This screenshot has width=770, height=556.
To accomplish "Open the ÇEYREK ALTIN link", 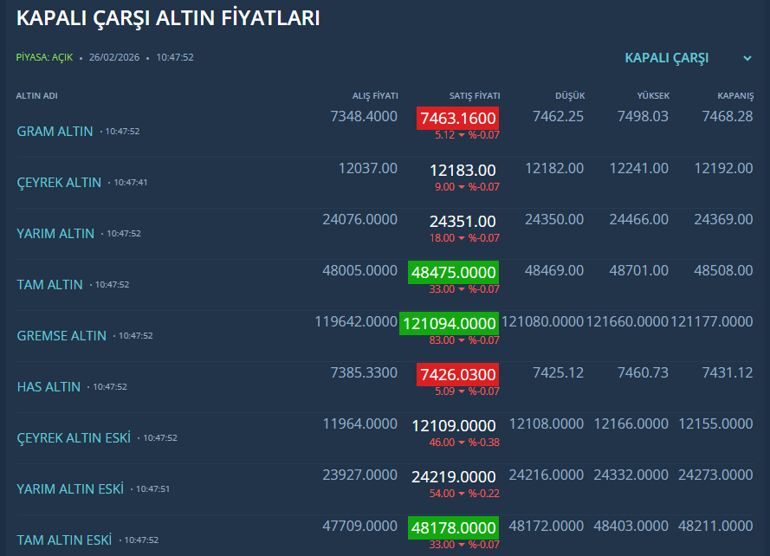I will pyautogui.click(x=59, y=182).
